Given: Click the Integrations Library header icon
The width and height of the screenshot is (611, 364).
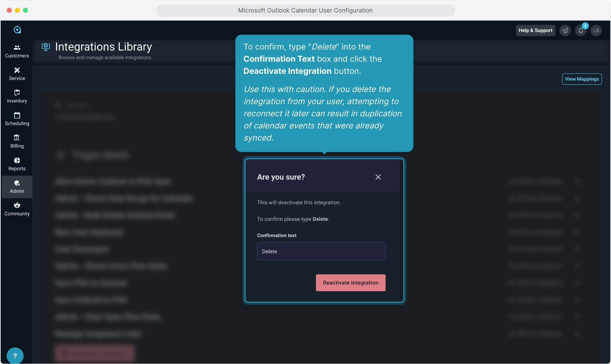Looking at the screenshot, I should coord(46,47).
